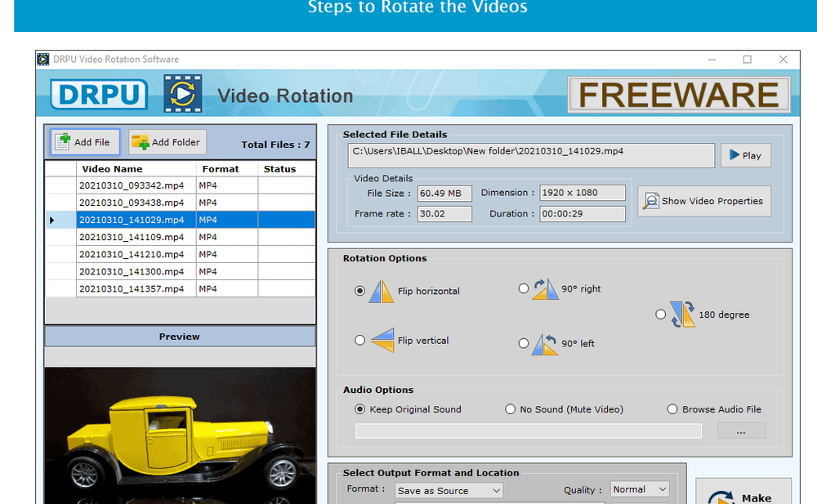
Task: Click the Add Folder button
Action: pos(167,142)
